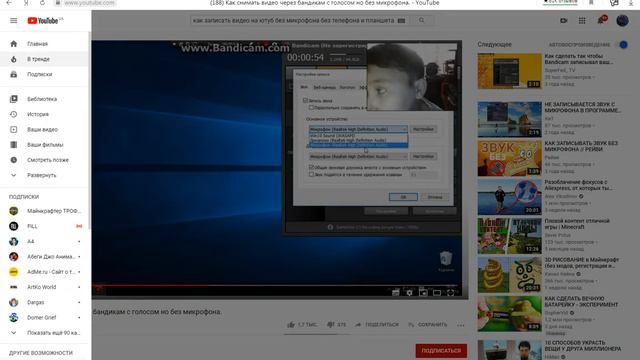
Task: Click the browser bookmark icon
Action: pos(591,2)
